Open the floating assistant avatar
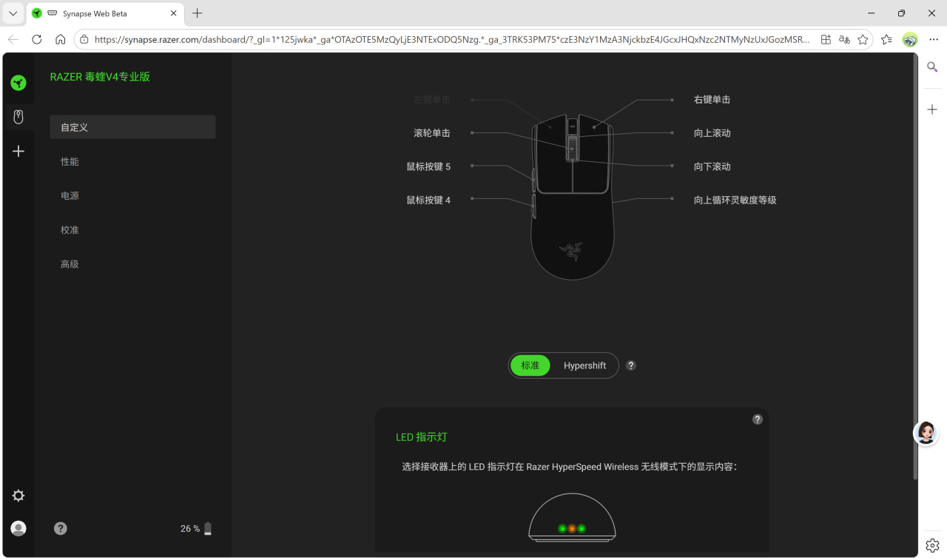Viewport: 947px width, 560px height. (x=926, y=433)
